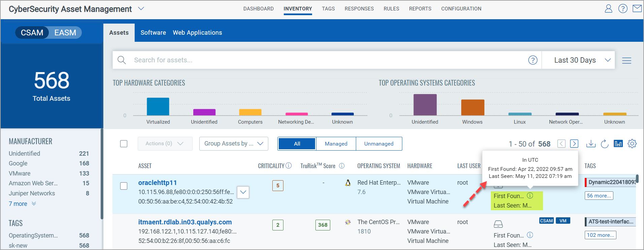644x250 pixels.
Task: Click the TruRisk Score info icon
Action: 342,166
